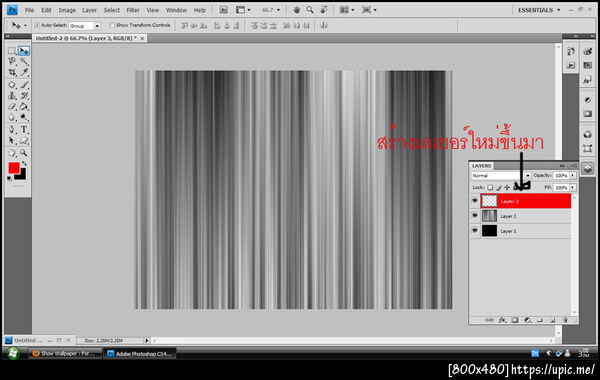Image resolution: width=600 pixels, height=380 pixels.
Task: Hide Layer 2 with its eye icon
Action: (x=475, y=215)
